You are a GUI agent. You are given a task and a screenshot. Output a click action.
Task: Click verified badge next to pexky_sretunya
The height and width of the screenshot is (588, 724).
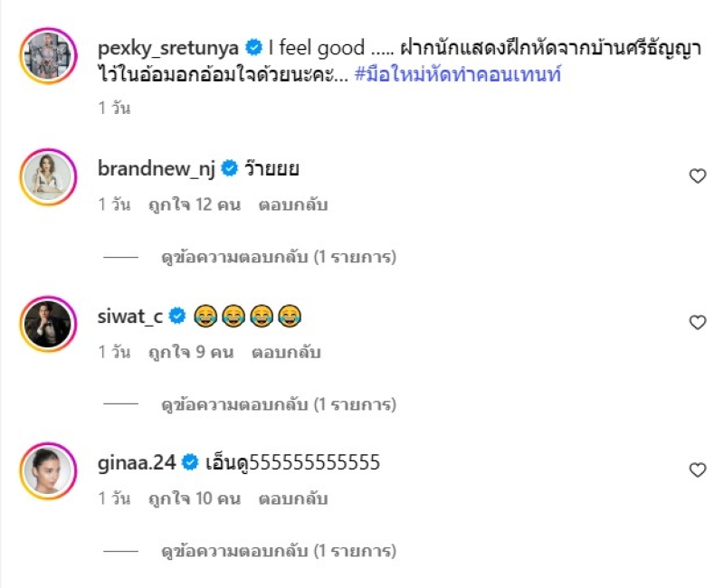coord(255,46)
